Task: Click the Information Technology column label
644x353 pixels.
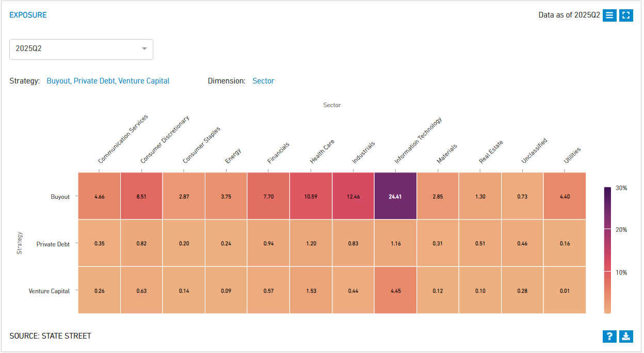Action: pos(418,141)
